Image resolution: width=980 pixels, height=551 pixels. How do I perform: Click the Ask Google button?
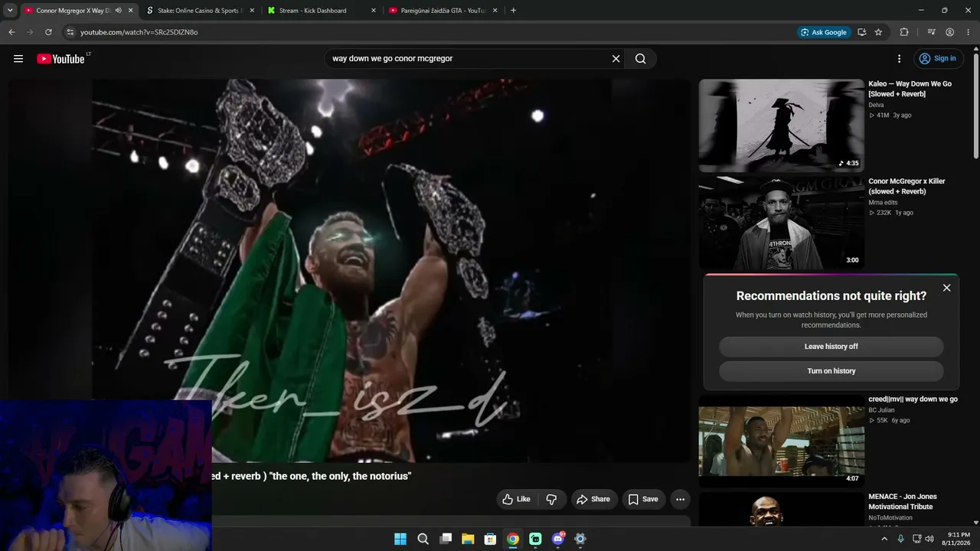(824, 32)
